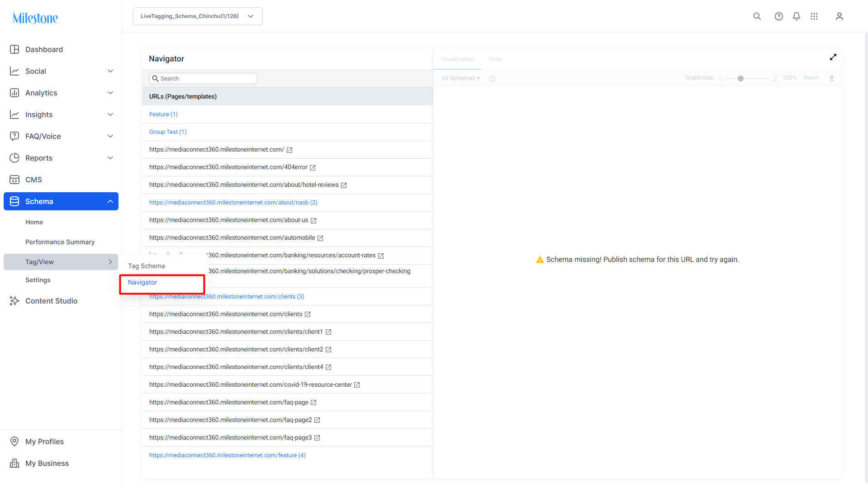This screenshot has height=488, width=868.
Task: Open account-rates URL external link icon
Action: point(381,256)
